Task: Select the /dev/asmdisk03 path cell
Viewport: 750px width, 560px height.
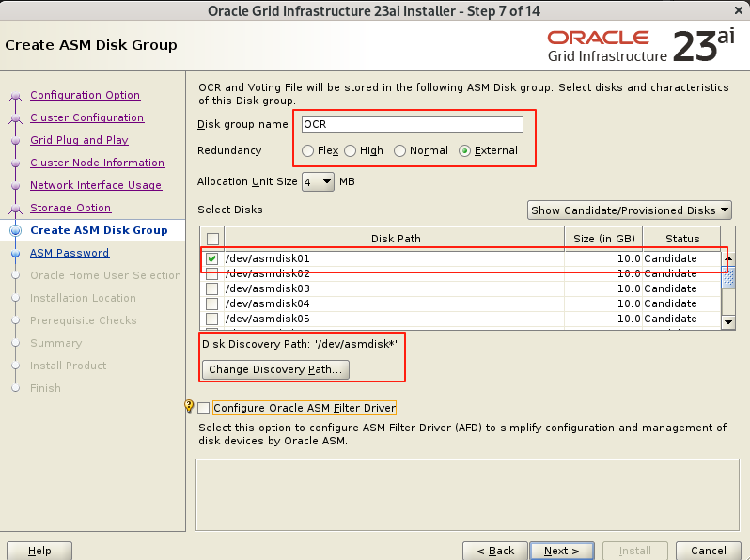Action: tap(394, 288)
